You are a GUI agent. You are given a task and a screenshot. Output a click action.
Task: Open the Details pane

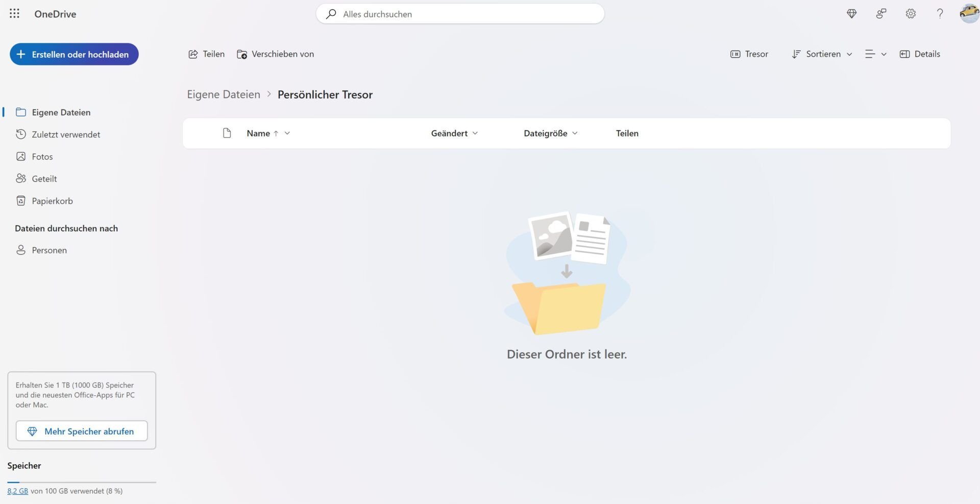pos(920,54)
